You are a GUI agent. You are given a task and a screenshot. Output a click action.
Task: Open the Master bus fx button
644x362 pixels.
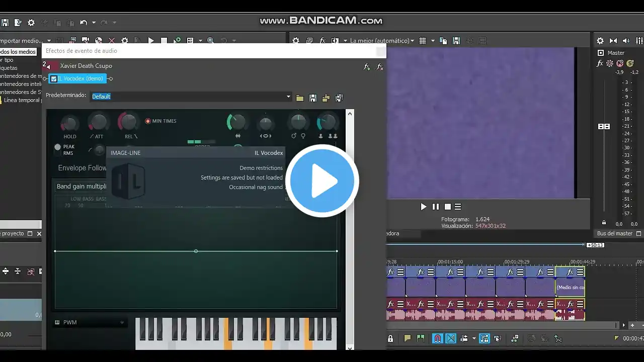[600, 63]
